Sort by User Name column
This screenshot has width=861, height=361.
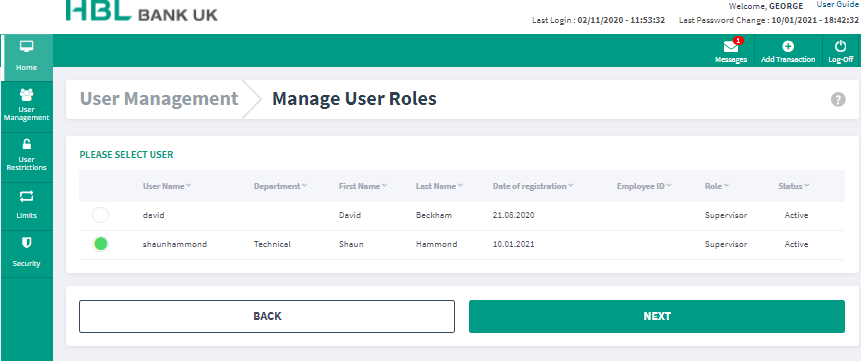point(167,186)
